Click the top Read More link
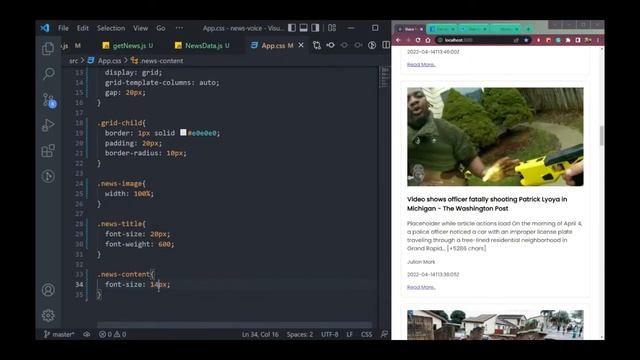The width and height of the screenshot is (640, 360). (x=421, y=64)
